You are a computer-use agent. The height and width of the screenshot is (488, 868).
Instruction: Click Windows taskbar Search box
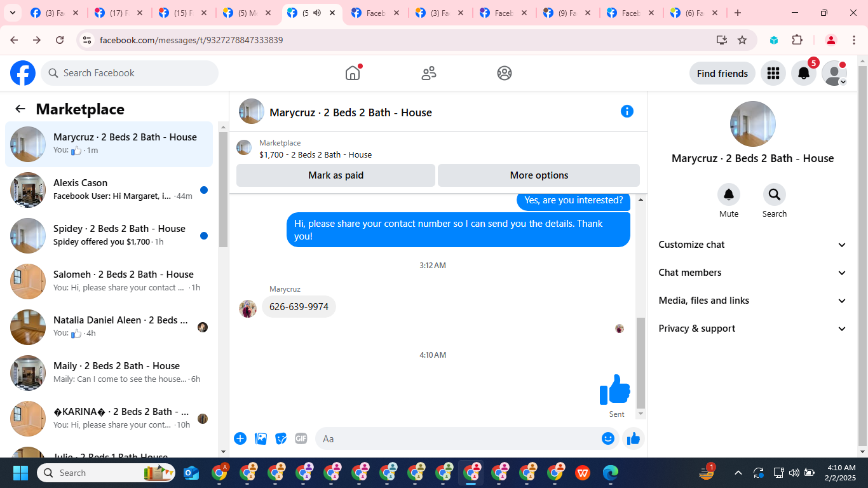[x=106, y=473]
